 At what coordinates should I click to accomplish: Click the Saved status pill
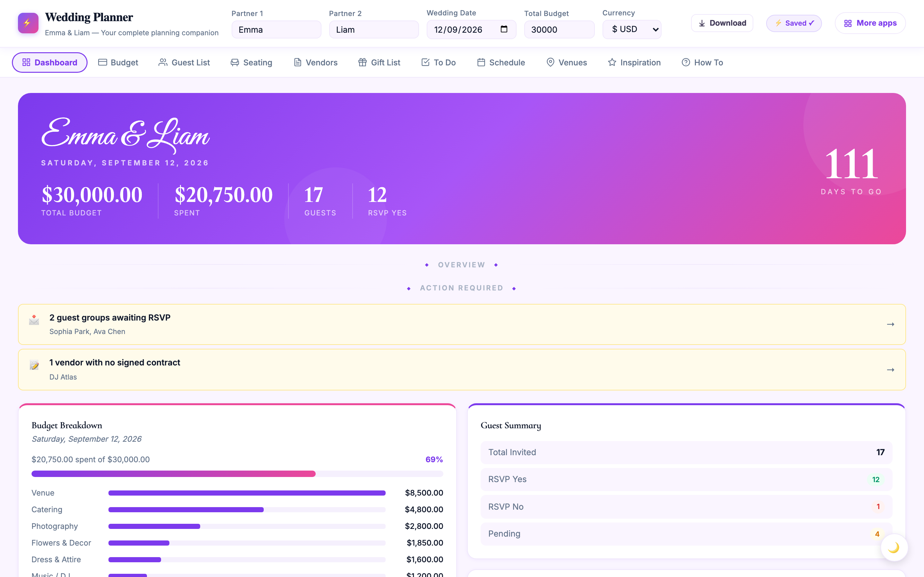[x=794, y=23]
